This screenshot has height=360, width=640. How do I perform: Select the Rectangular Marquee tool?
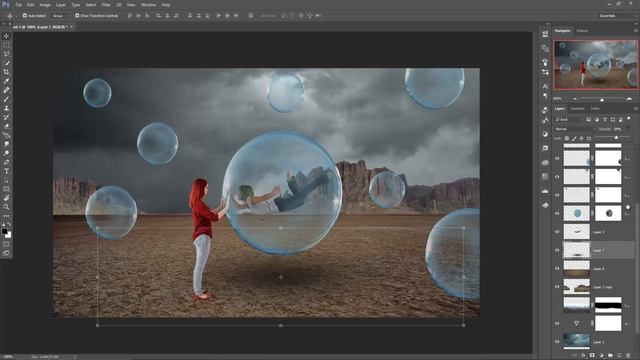click(6, 45)
